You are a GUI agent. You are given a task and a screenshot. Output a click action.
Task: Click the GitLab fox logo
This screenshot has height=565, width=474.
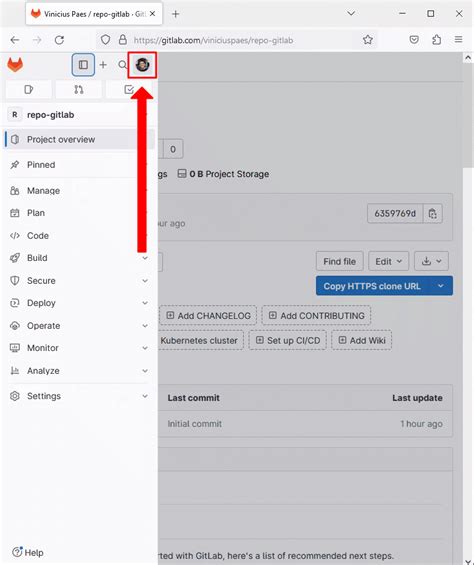coord(15,65)
